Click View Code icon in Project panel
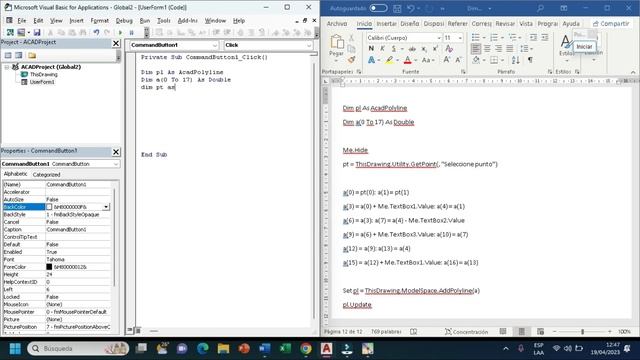The image size is (640, 360). (8, 55)
